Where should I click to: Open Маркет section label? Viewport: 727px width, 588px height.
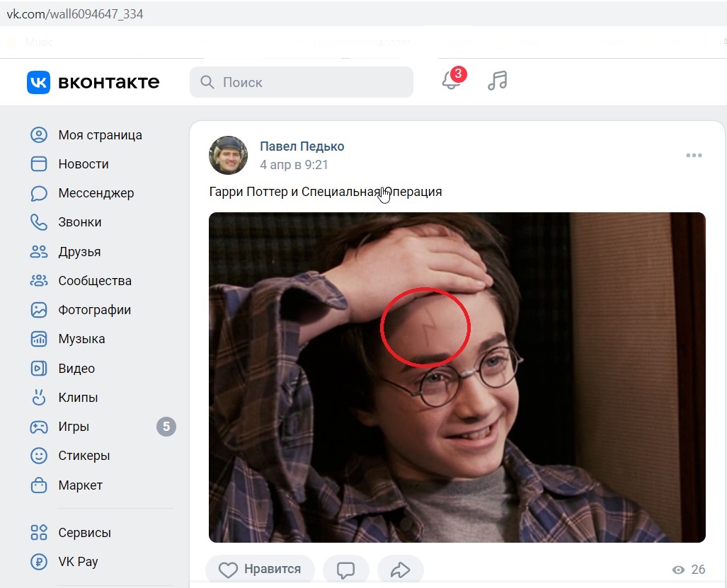80,485
